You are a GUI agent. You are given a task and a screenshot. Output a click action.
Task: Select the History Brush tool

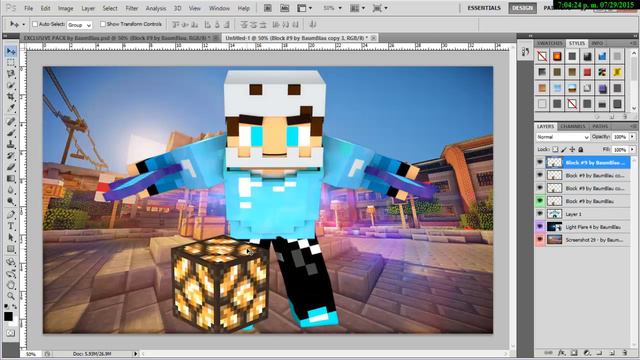[x=11, y=156]
